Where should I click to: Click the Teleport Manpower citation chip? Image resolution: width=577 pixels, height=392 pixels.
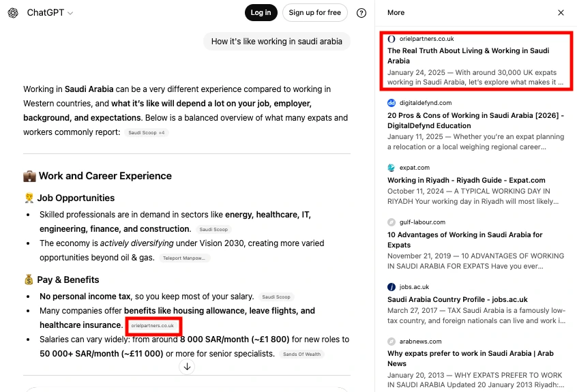[185, 258]
